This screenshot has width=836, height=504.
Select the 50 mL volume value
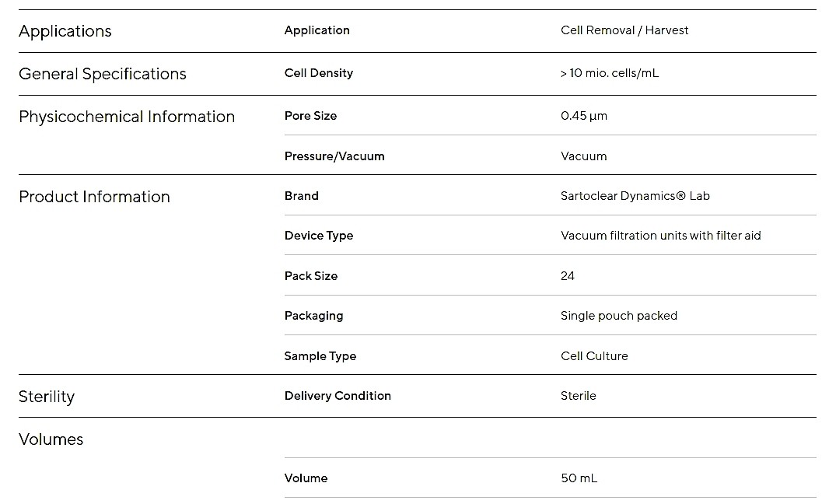[x=579, y=478]
